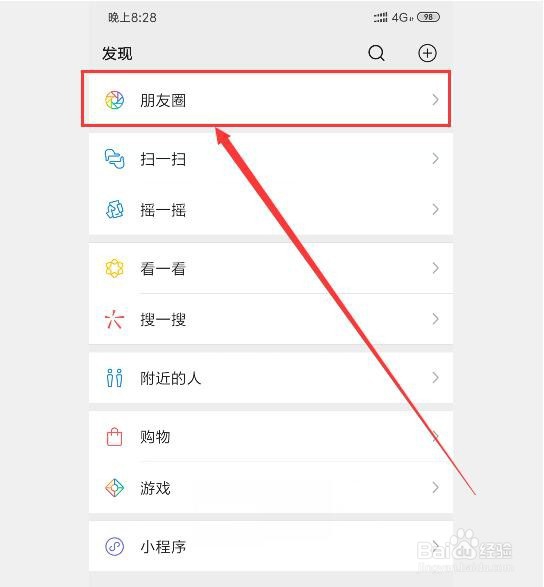Tap the Games (游戏) diamond icon
This screenshot has width=544, height=587.
[x=114, y=488]
